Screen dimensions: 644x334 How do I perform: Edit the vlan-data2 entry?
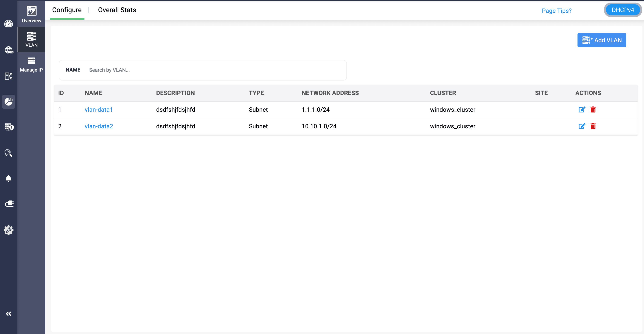click(582, 126)
